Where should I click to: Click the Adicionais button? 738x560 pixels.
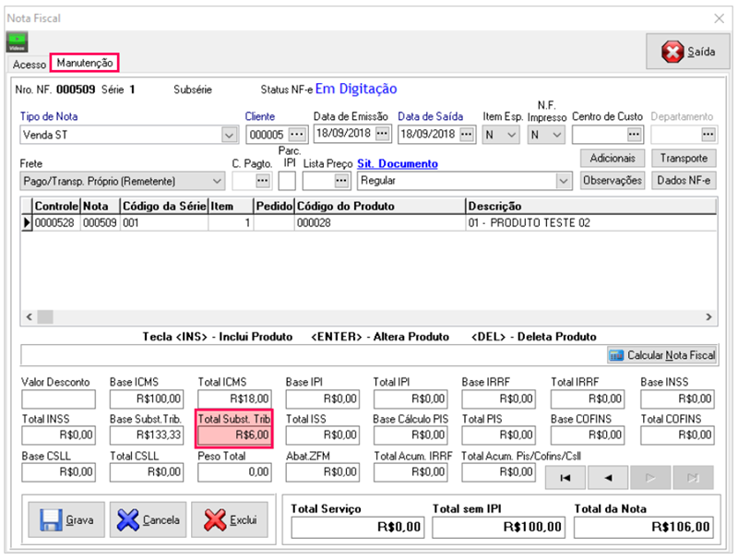coord(613,159)
